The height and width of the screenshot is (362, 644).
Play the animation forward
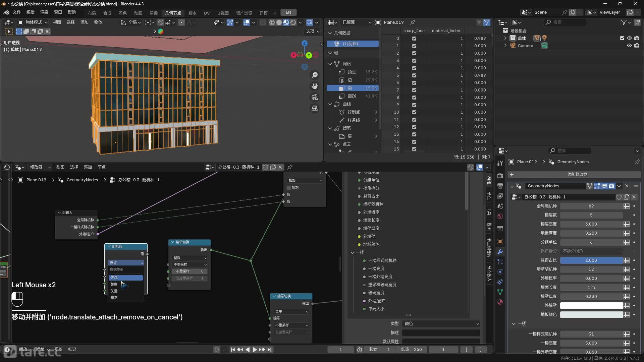click(x=255, y=350)
